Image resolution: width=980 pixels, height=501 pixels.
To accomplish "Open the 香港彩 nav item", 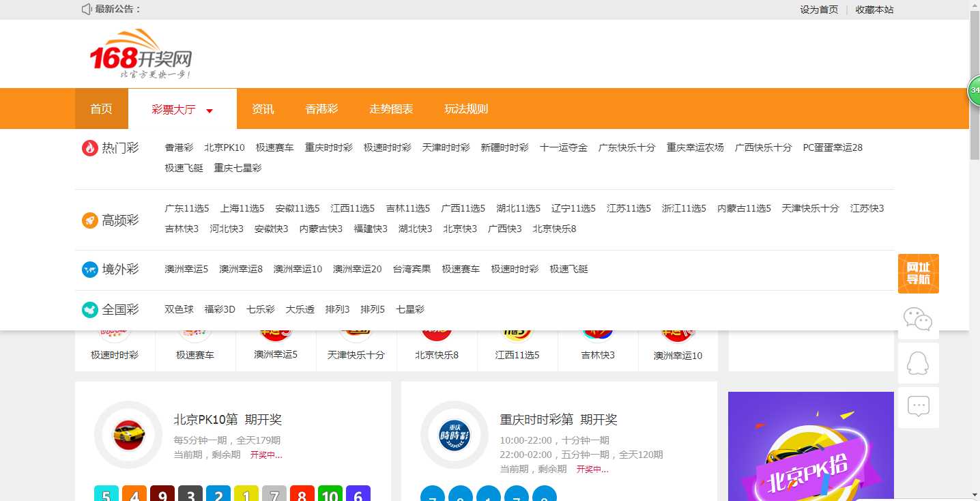I will pyautogui.click(x=321, y=109).
